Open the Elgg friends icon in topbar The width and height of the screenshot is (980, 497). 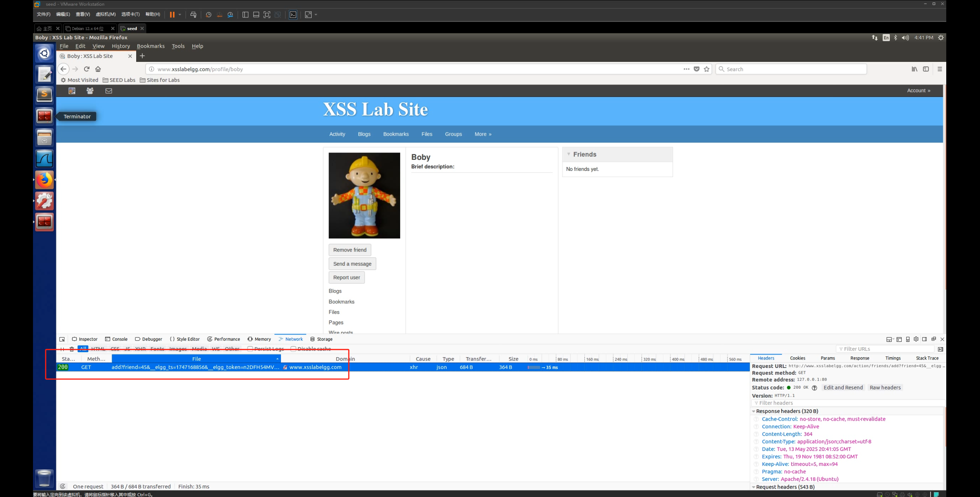(90, 91)
